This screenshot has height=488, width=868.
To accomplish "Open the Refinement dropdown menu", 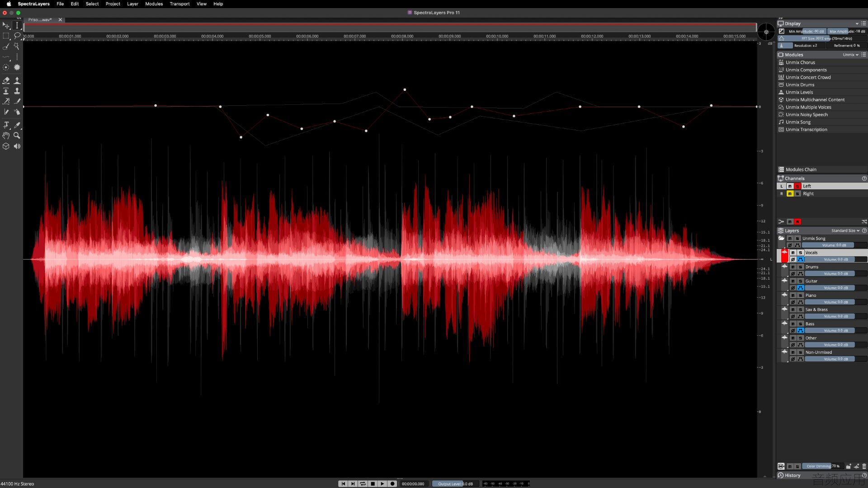I will 845,45.
